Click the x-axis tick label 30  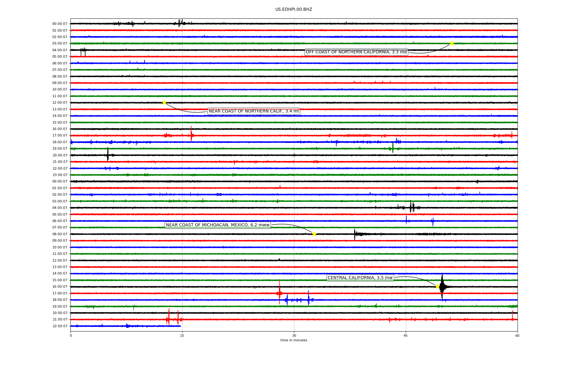click(x=294, y=335)
